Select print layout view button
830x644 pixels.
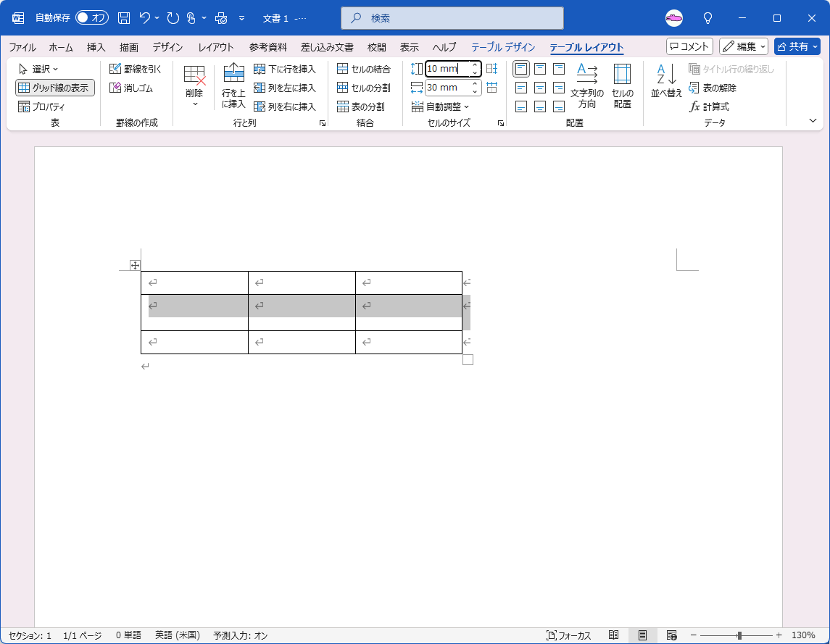(642, 635)
